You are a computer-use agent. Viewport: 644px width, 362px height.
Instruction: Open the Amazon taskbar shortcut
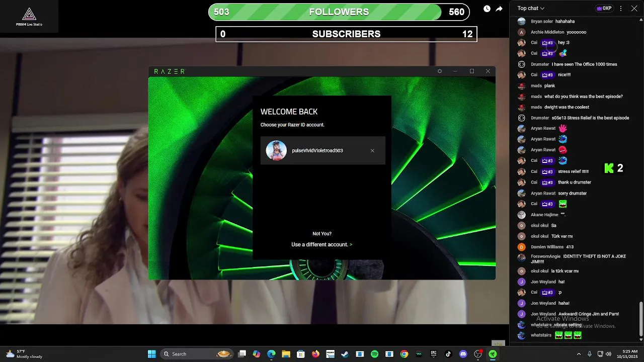(x=330, y=354)
